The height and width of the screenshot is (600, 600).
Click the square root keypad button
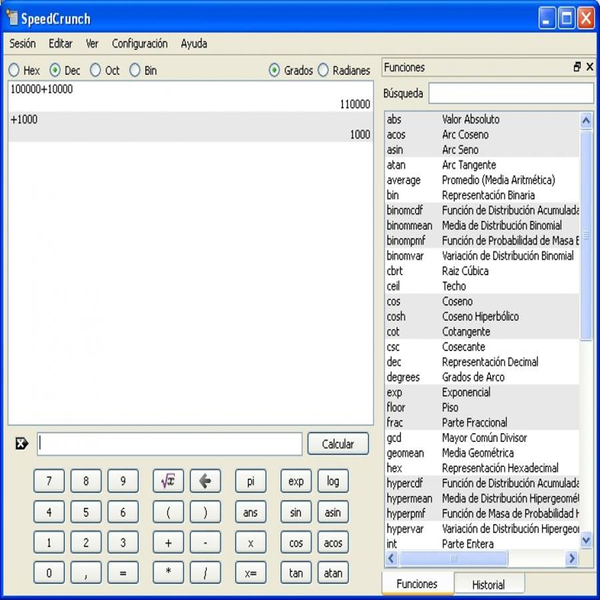pos(168,481)
